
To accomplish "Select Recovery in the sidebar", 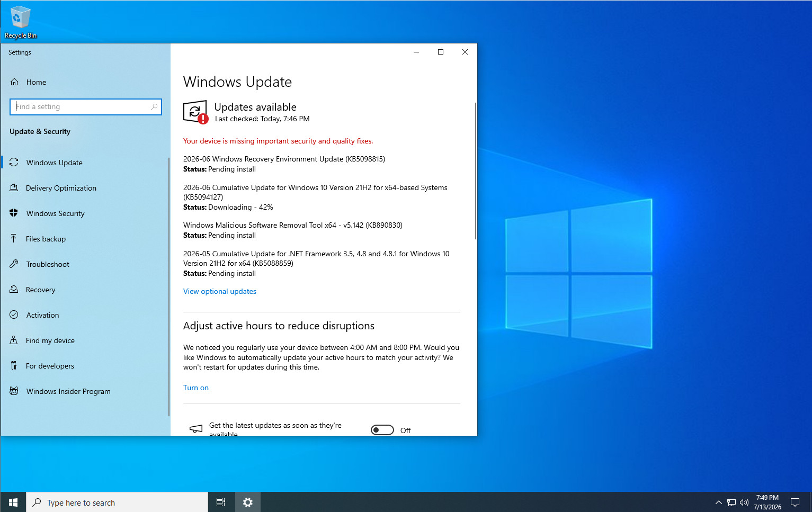I will (85, 290).
